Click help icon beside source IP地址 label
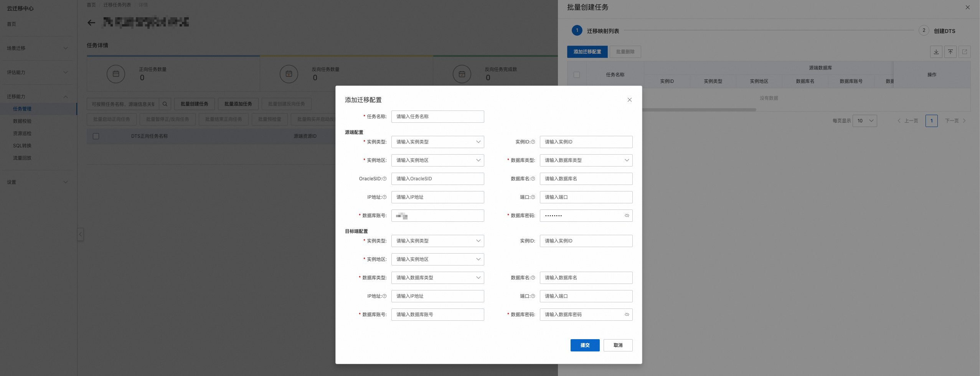 pos(384,197)
